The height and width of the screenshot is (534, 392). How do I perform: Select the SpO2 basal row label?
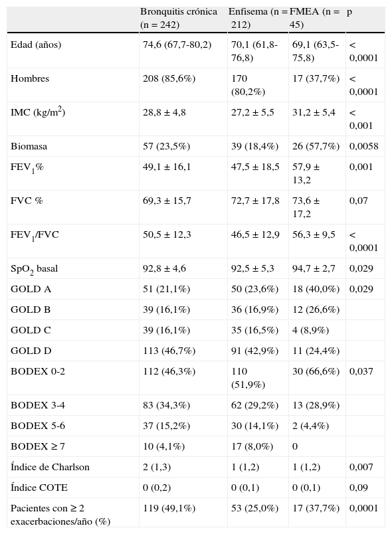(x=34, y=269)
